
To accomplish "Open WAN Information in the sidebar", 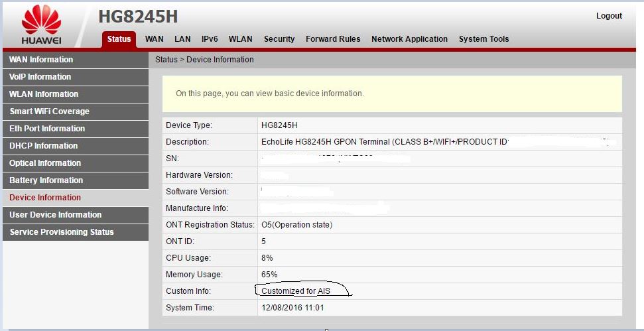I will pyautogui.click(x=76, y=60).
